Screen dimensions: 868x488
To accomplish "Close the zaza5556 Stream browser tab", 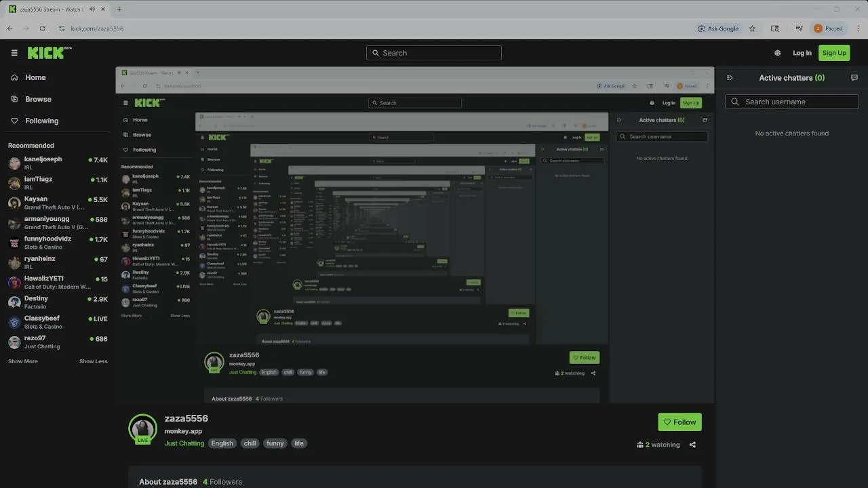I will [x=103, y=9].
